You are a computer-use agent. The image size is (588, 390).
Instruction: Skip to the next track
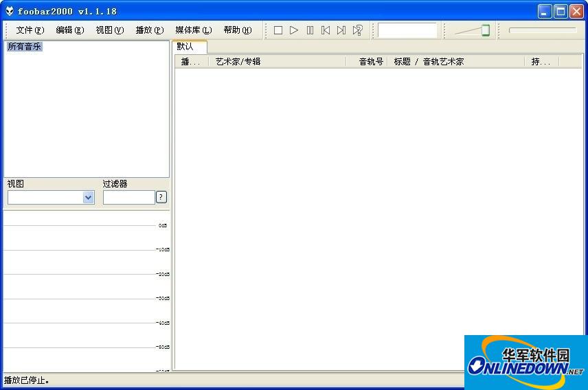tap(341, 30)
